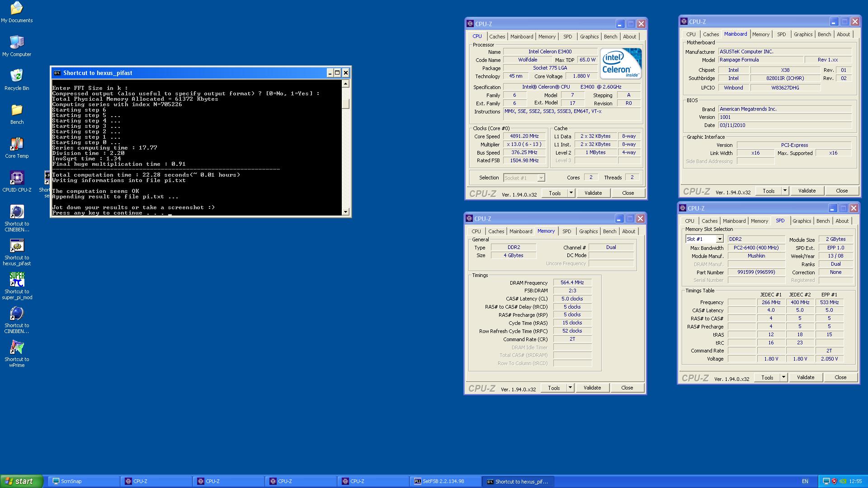The image size is (868, 488).
Task: Click Tools button in CPU window
Action: click(555, 193)
